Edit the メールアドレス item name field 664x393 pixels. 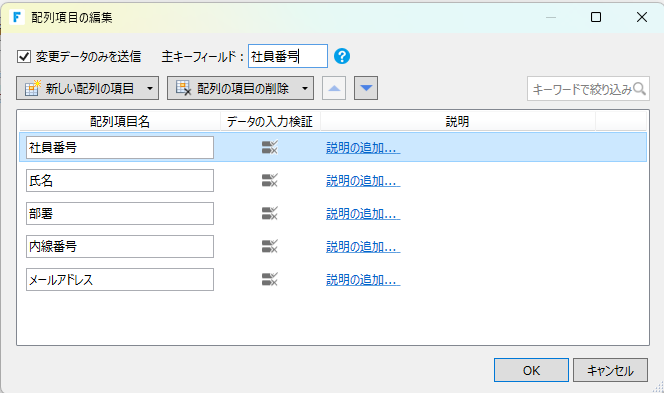click(120, 280)
